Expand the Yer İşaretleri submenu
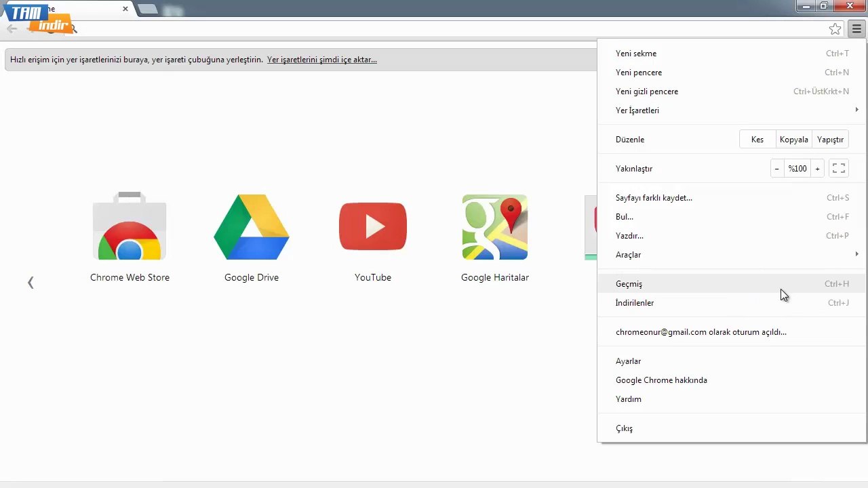868x488 pixels. coord(731,110)
